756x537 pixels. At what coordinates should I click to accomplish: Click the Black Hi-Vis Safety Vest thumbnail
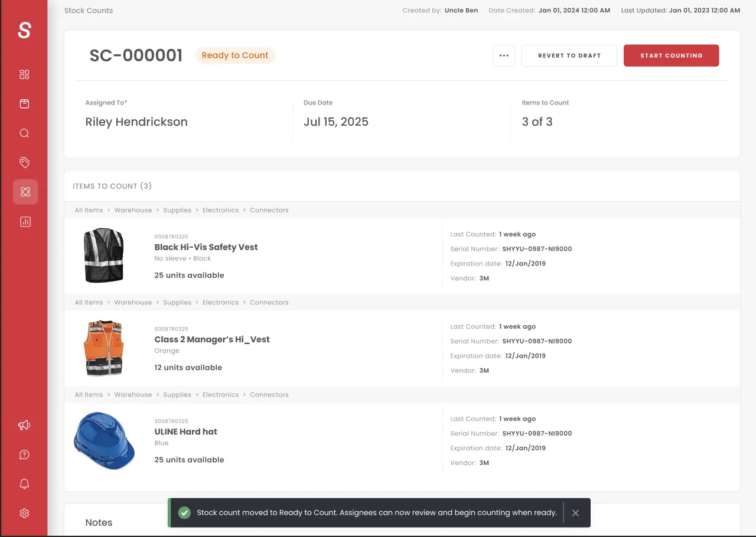point(104,256)
